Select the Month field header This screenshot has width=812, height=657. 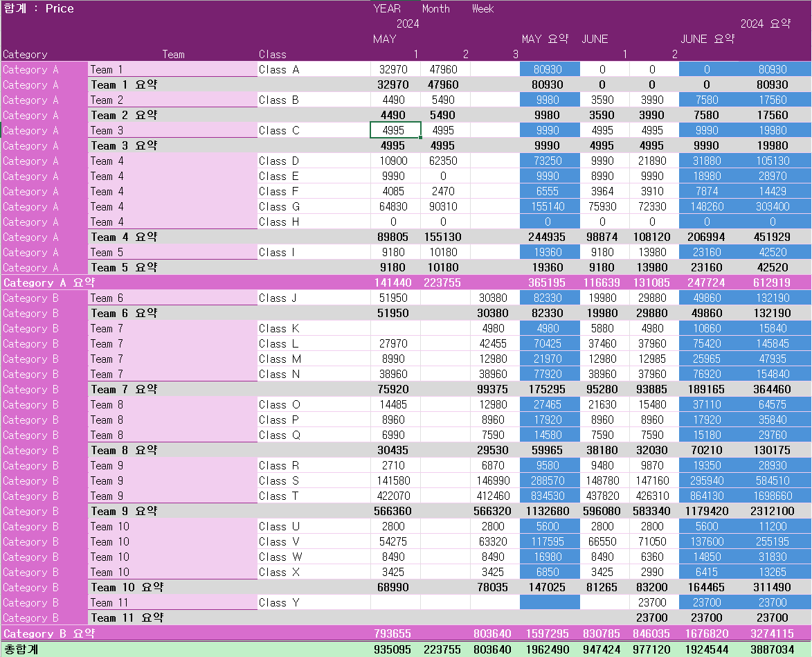pyautogui.click(x=435, y=8)
